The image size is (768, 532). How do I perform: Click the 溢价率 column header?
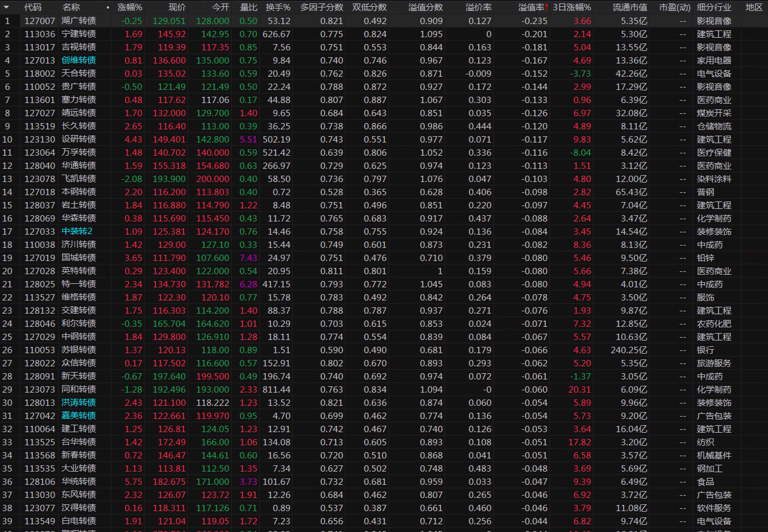coord(478,7)
